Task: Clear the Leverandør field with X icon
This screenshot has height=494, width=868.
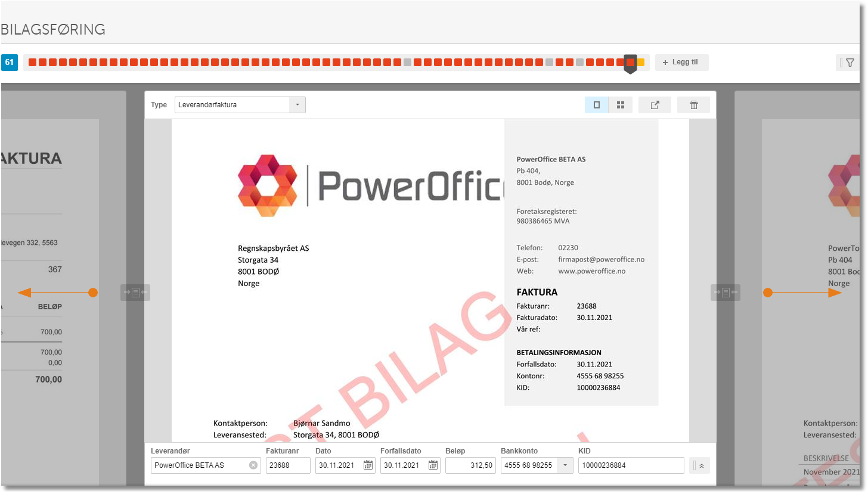Action: pyautogui.click(x=253, y=465)
